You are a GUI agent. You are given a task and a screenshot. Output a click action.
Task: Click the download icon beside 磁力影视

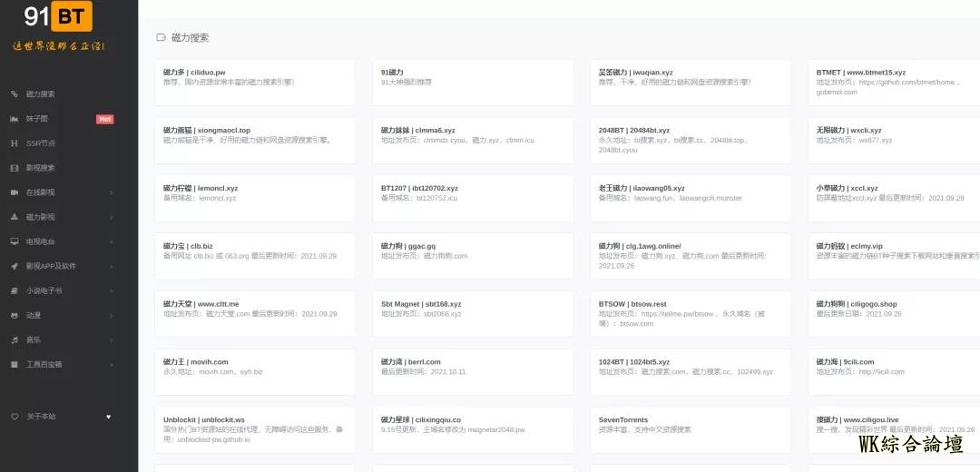pos(15,217)
